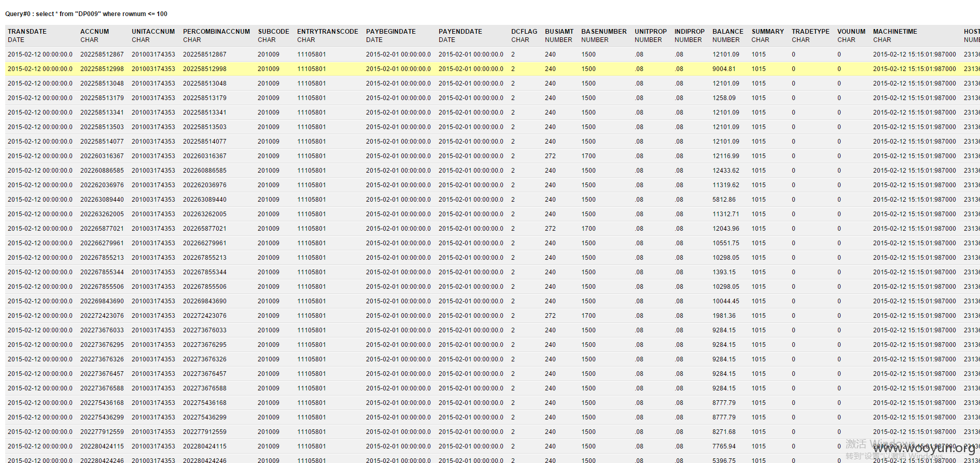Viewport: 980px width, 463px height.
Task: Click ACCNUM cell 202258512867
Action: 102,54
